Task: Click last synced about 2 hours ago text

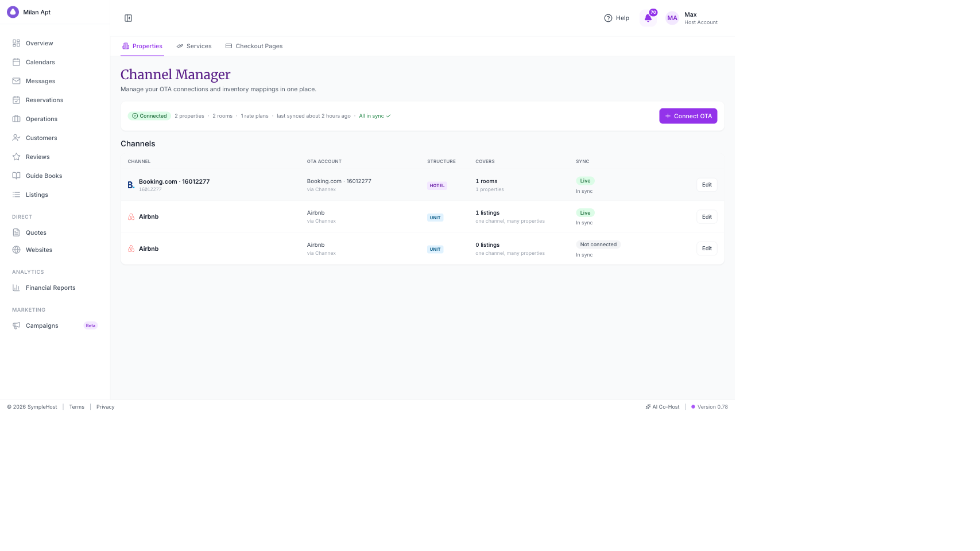Action: [x=313, y=116]
